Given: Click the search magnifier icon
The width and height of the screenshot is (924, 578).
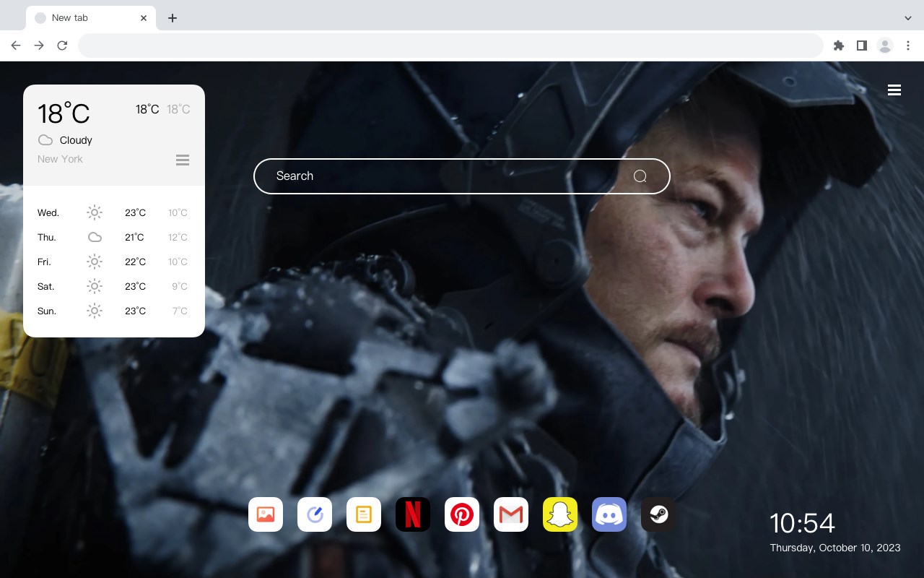Looking at the screenshot, I should [640, 176].
